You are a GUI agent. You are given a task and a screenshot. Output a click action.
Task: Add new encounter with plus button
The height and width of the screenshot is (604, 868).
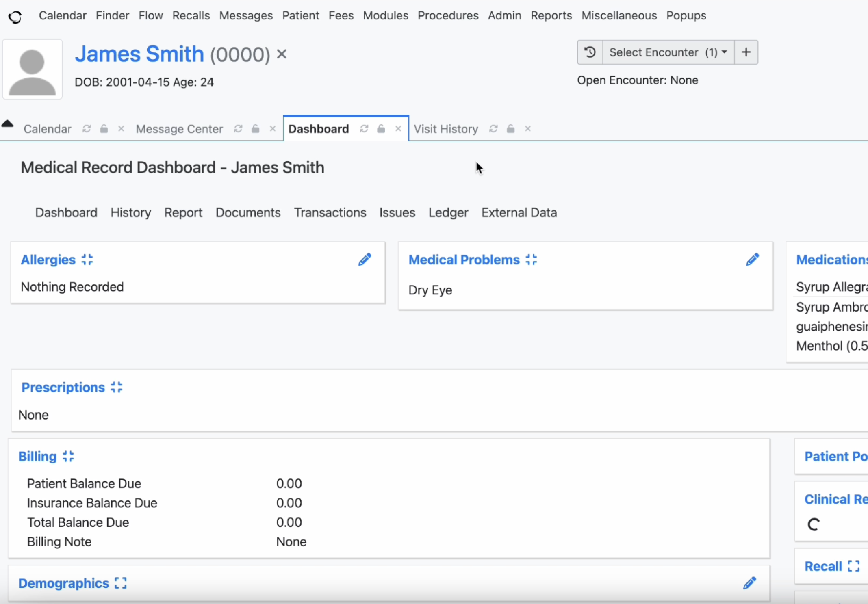(x=746, y=52)
